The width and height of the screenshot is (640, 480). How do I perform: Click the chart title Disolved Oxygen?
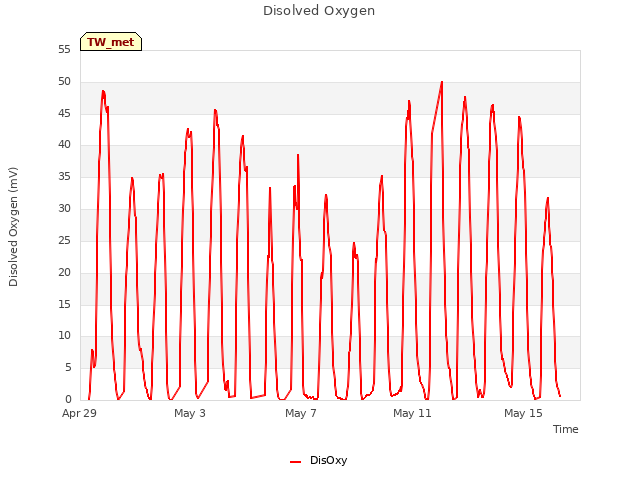(319, 11)
